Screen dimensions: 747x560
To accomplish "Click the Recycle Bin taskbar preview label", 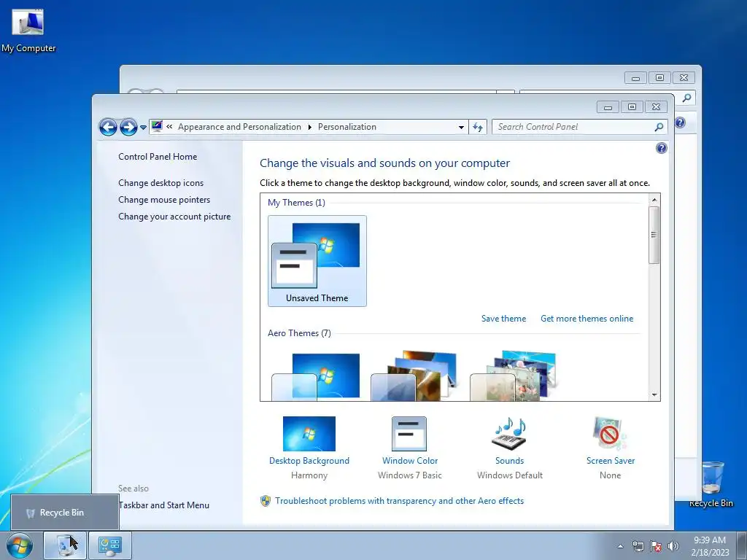I will point(61,513).
